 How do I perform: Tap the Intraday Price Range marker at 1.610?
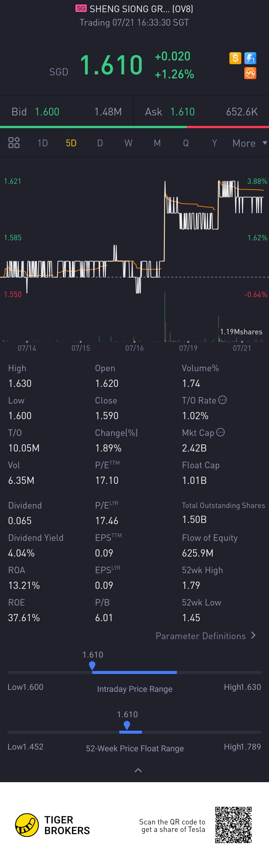92,665
